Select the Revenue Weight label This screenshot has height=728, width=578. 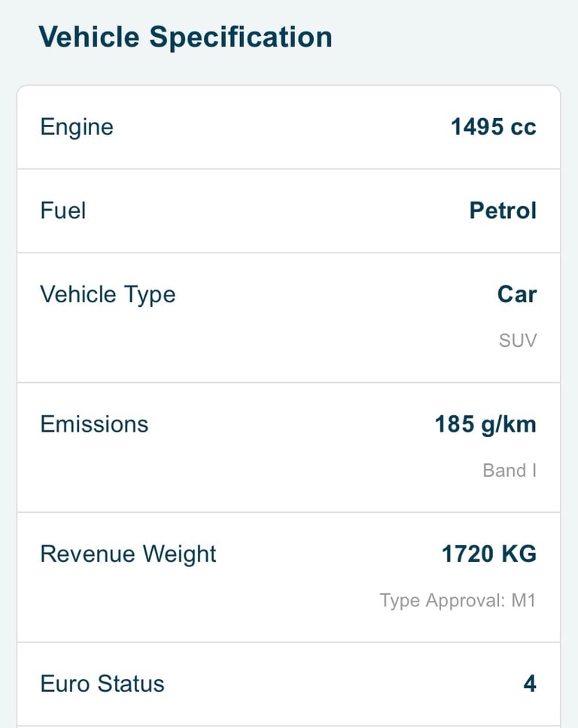coord(128,554)
